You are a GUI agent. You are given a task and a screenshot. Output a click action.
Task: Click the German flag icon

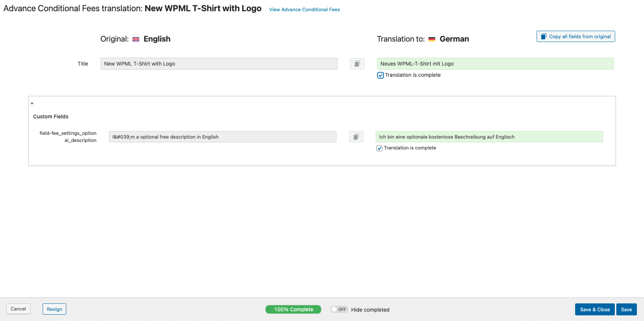(x=432, y=39)
